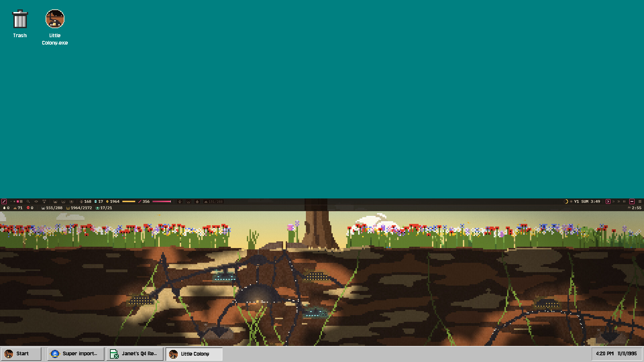This screenshot has width=644, height=362.
Task: Click the white droplet counter showing 0
Action: [6, 208]
